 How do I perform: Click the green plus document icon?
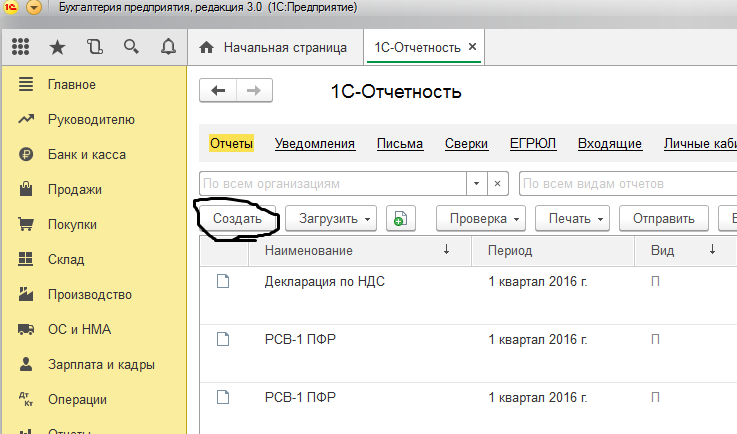click(400, 219)
